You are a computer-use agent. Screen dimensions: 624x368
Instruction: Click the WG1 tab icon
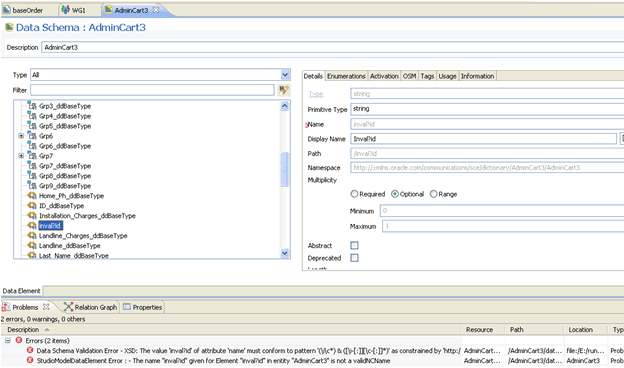pyautogui.click(x=65, y=10)
